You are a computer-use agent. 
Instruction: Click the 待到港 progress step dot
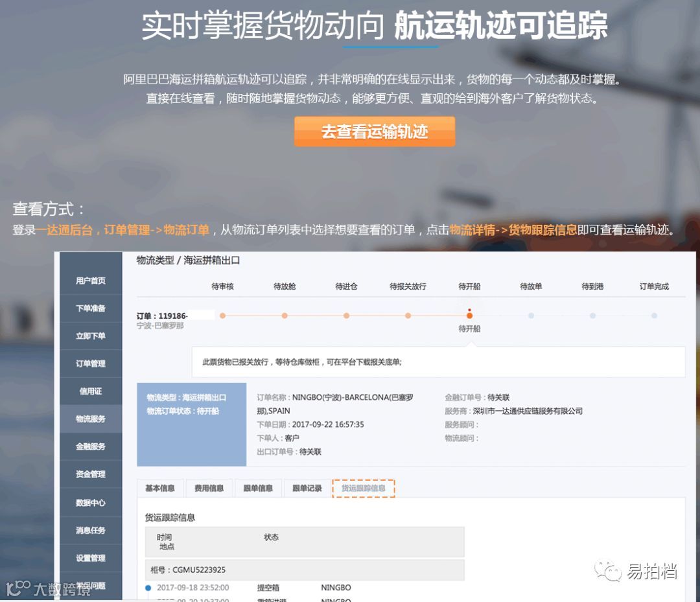click(x=593, y=316)
